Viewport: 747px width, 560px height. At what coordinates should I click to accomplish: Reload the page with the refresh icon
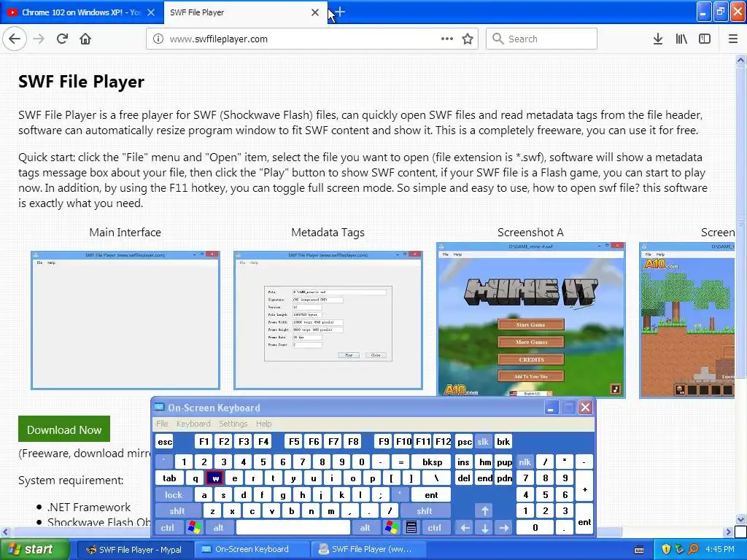[x=62, y=39]
